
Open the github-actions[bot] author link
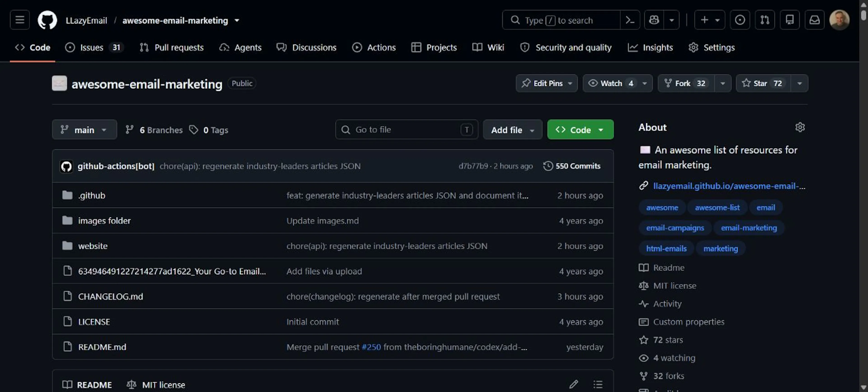116,166
